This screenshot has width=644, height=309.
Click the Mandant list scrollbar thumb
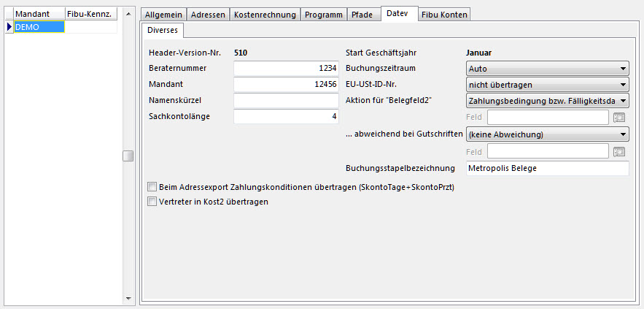(x=128, y=156)
